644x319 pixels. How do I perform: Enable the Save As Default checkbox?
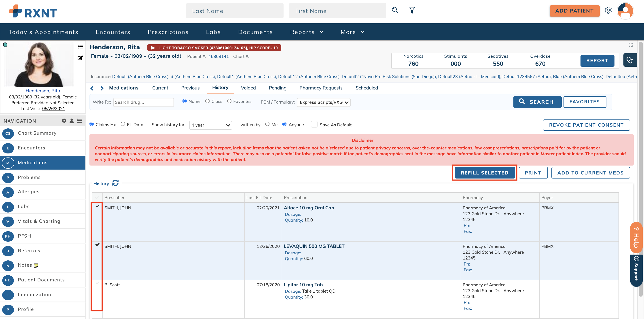tap(314, 124)
